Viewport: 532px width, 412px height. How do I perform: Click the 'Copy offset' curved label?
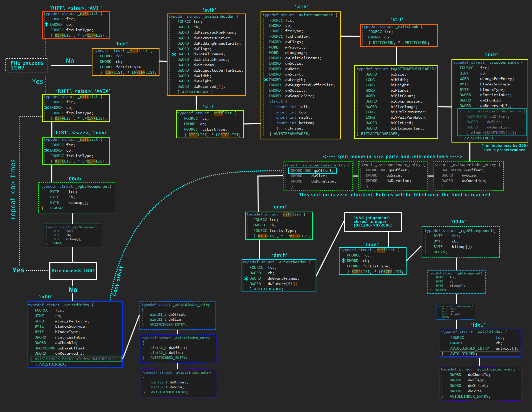pos(117,281)
